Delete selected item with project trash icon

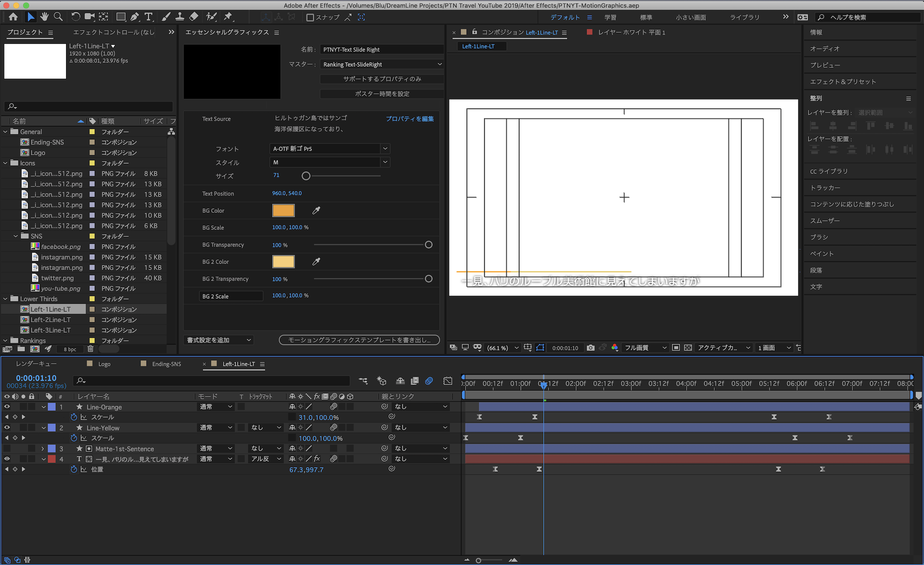(x=91, y=349)
